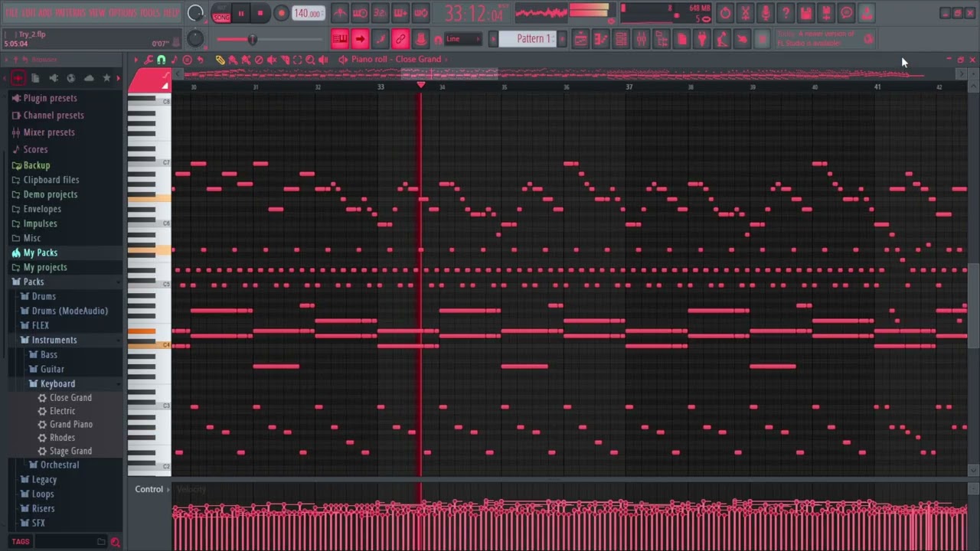
Task: Open piano roll wrench tools menu
Action: tap(148, 60)
